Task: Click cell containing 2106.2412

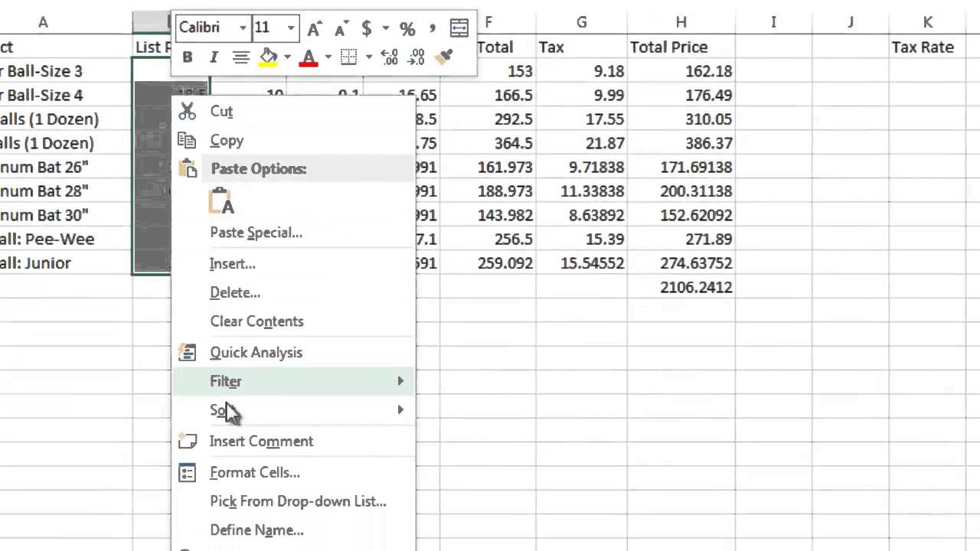Action: 681,288
